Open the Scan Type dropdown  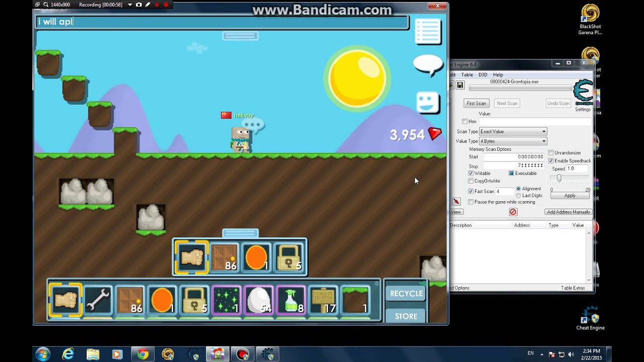coord(513,132)
